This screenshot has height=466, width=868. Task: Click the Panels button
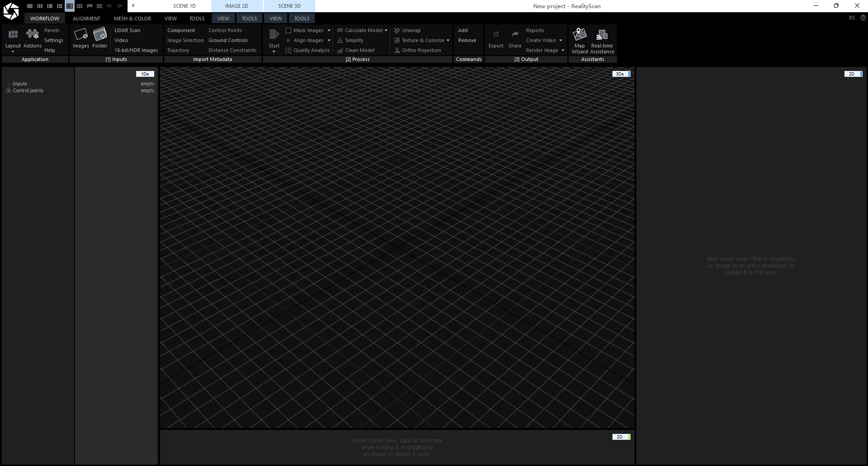(52, 30)
